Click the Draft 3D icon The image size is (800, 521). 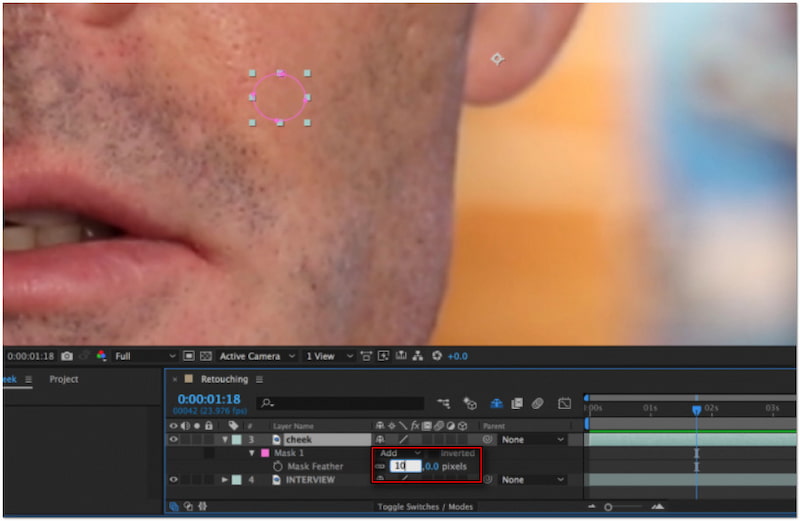point(470,404)
